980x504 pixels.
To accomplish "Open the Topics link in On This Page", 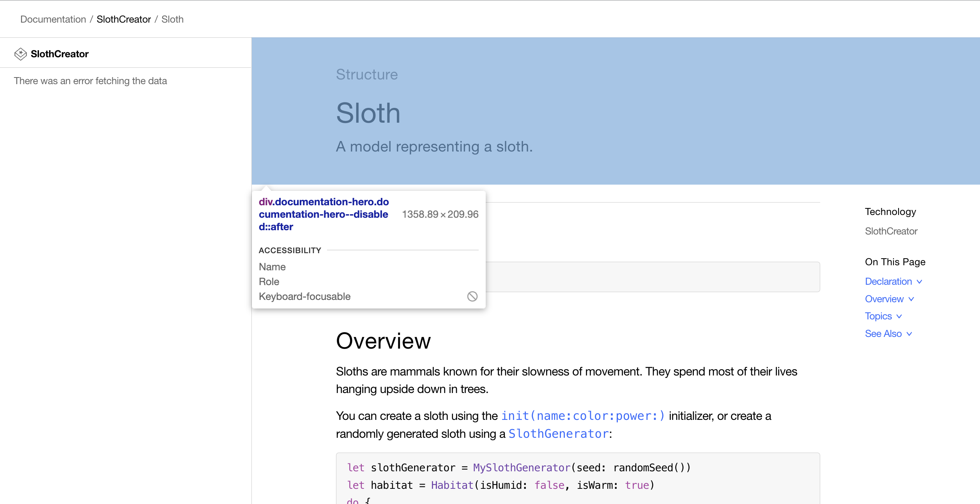I will pos(878,316).
